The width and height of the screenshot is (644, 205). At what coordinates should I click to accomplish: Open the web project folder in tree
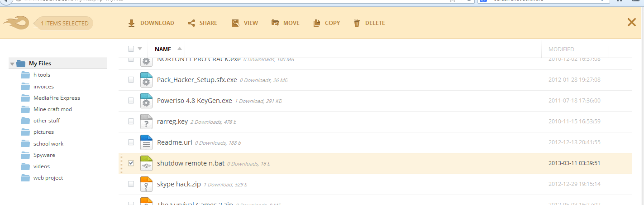[x=48, y=178]
